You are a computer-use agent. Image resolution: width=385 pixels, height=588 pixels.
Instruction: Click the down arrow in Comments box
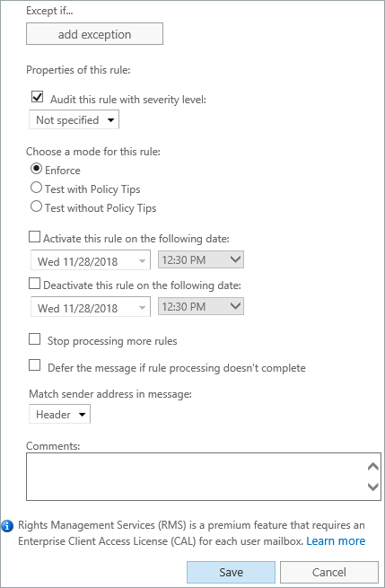click(373, 487)
